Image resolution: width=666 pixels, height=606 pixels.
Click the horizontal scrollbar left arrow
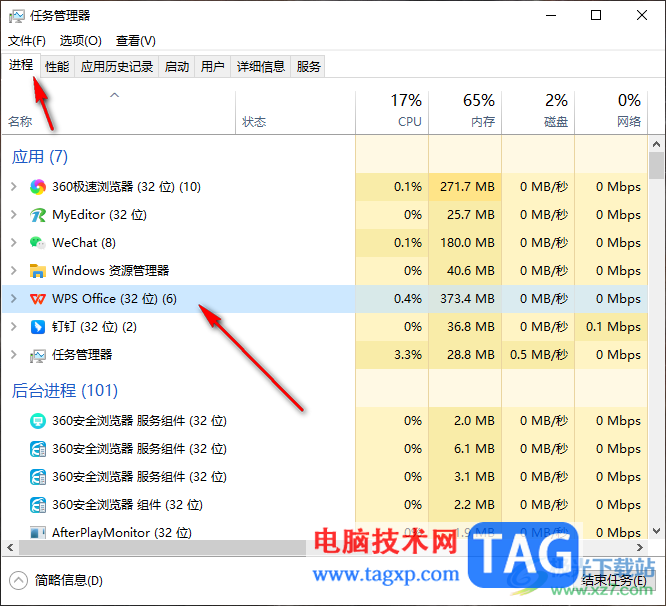click(10, 548)
